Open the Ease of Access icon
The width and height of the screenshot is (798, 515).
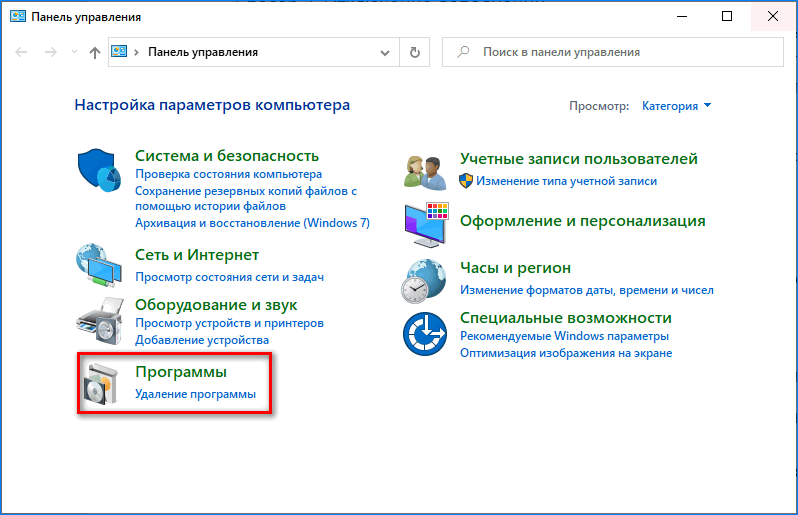point(425,334)
